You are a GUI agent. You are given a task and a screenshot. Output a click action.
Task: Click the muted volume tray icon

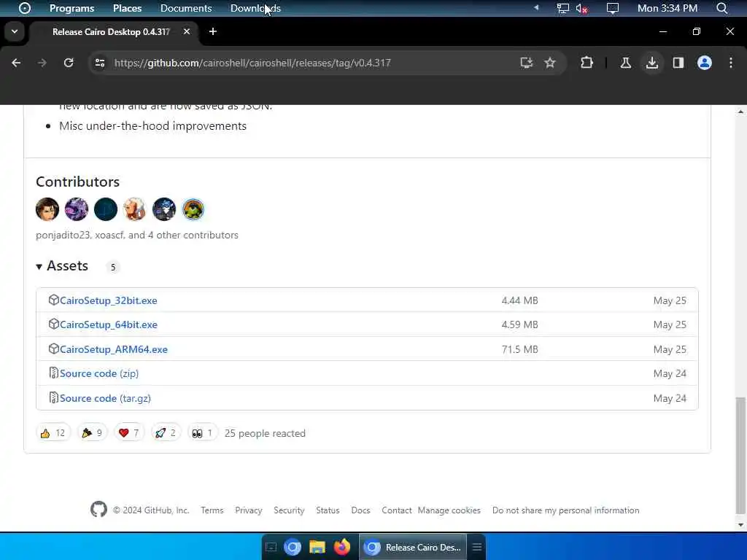[x=581, y=8]
